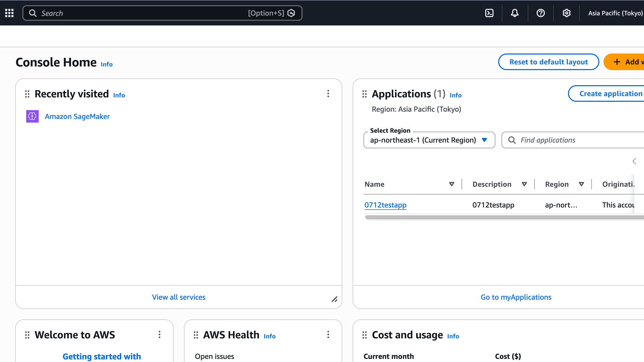
Task: Click Go to myApplications link
Action: (516, 297)
